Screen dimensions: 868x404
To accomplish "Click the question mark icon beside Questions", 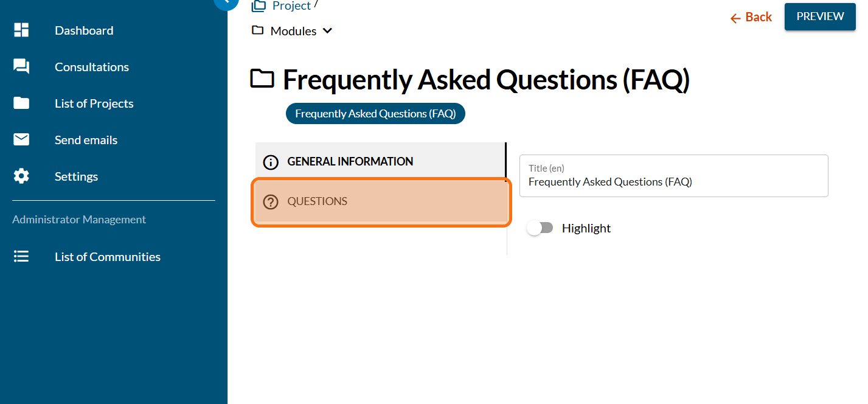I will tap(270, 201).
